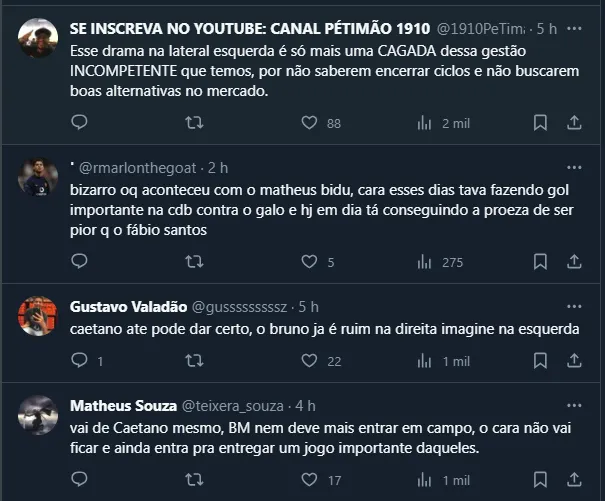
Task: Open more options on CANAL PÉTIMÃO tweet
Action: point(574,28)
